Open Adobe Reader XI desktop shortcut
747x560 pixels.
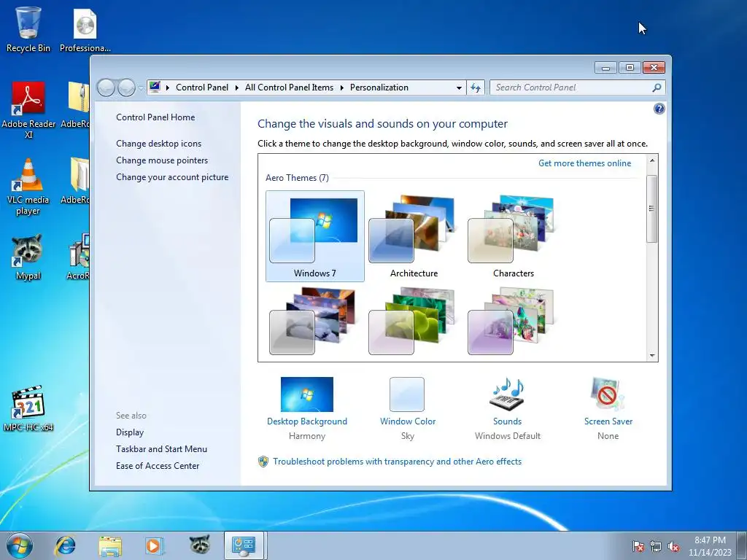pos(28,109)
